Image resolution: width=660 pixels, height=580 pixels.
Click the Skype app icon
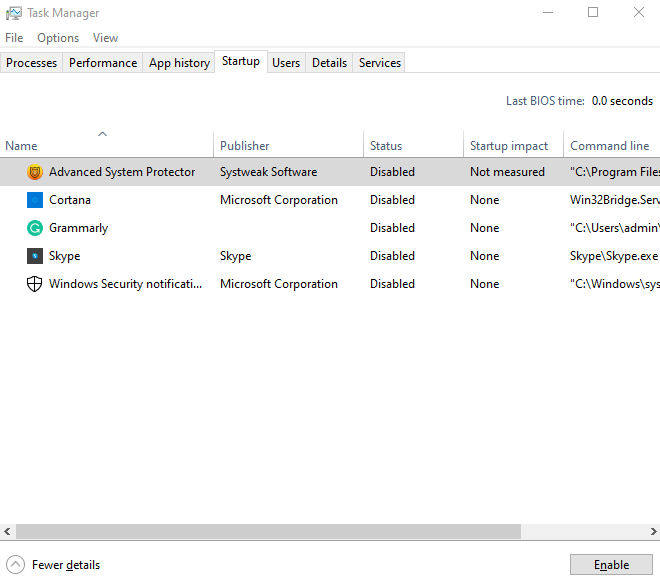point(35,256)
